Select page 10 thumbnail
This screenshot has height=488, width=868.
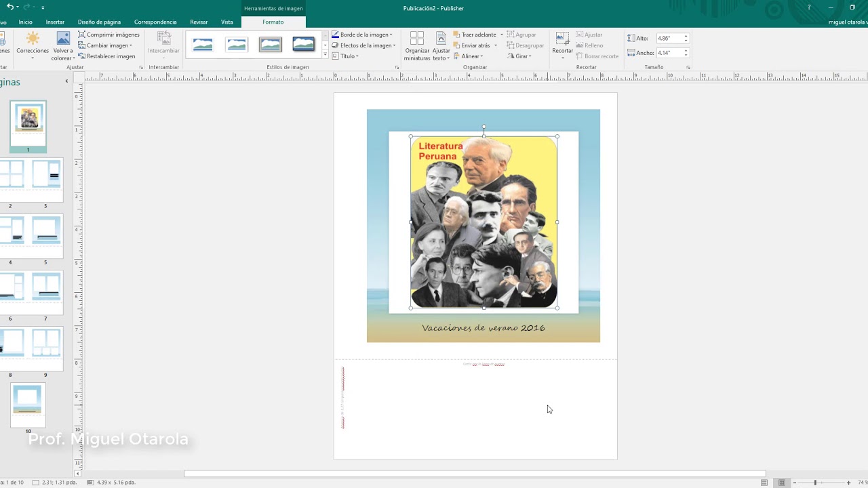28,405
